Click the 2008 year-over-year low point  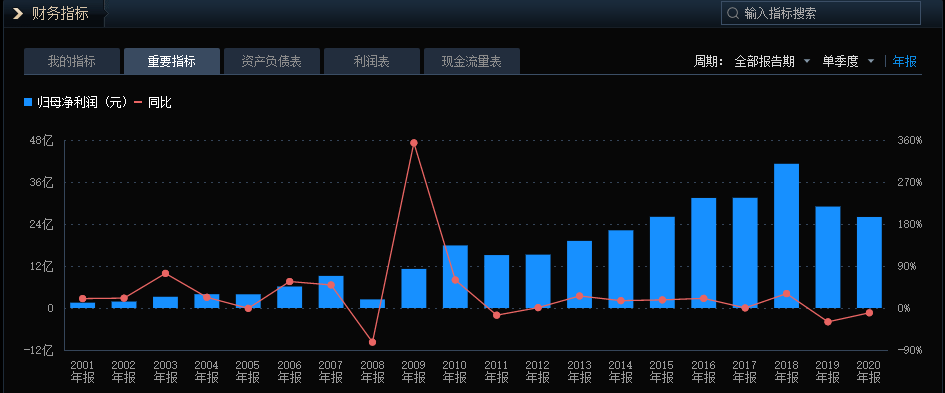pos(372,342)
